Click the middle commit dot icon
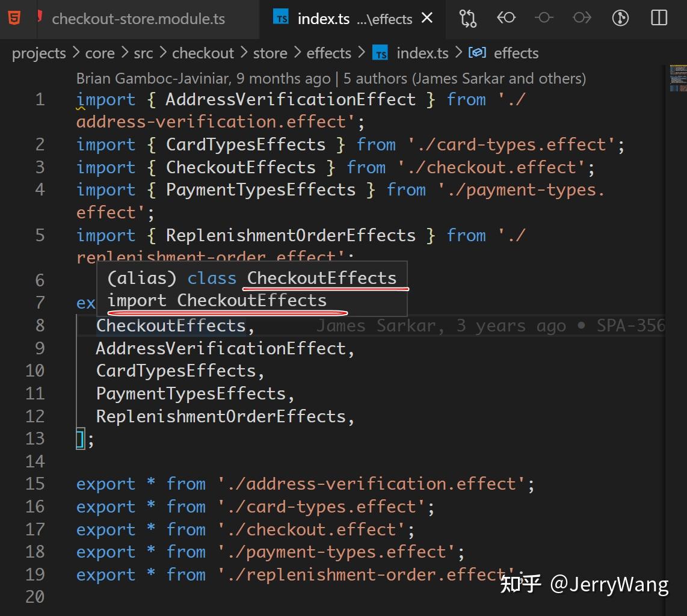The width and height of the screenshot is (687, 616). tap(544, 18)
